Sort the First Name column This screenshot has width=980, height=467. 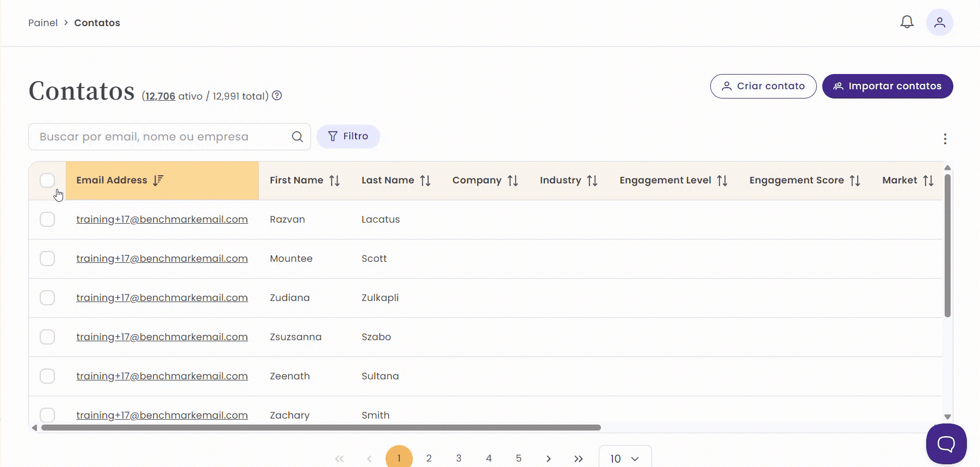click(334, 181)
